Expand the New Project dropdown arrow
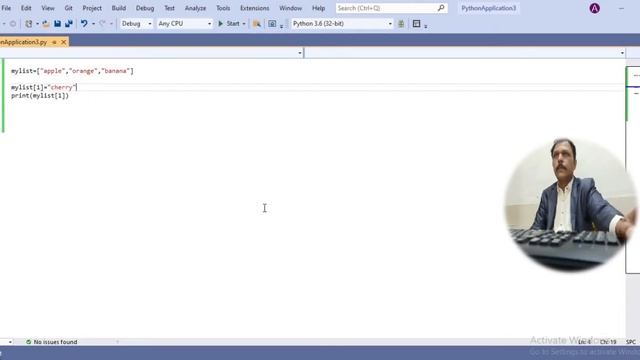Viewport: 640px width, 360px height. point(37,24)
